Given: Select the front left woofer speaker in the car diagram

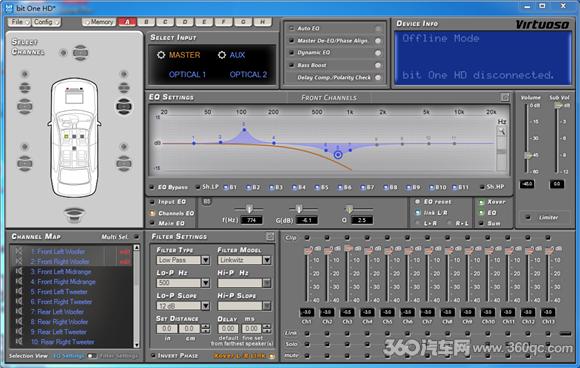Looking at the screenshot, I should coord(25,106).
